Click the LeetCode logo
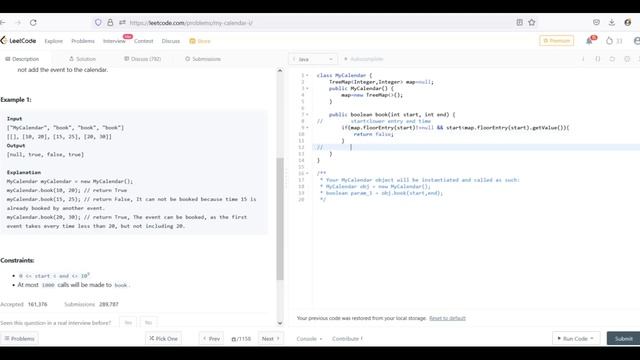 18,41
